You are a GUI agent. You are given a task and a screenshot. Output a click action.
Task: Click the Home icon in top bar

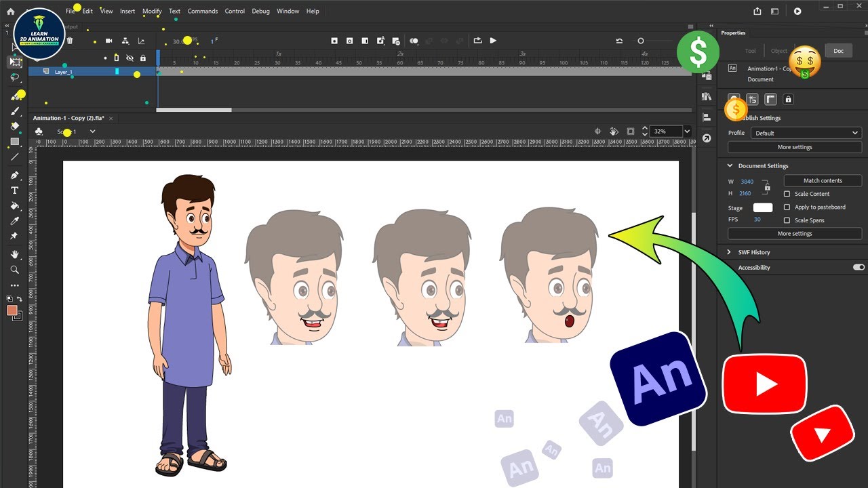[x=10, y=12]
